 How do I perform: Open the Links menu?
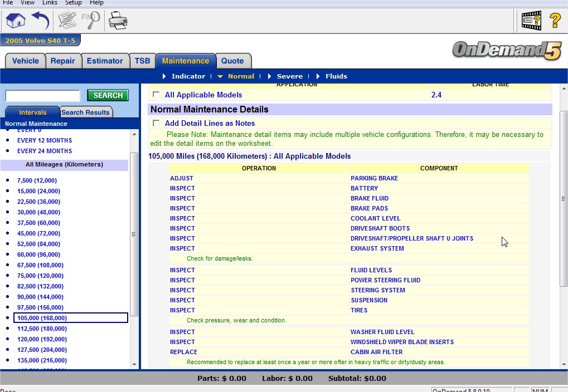(x=50, y=3)
